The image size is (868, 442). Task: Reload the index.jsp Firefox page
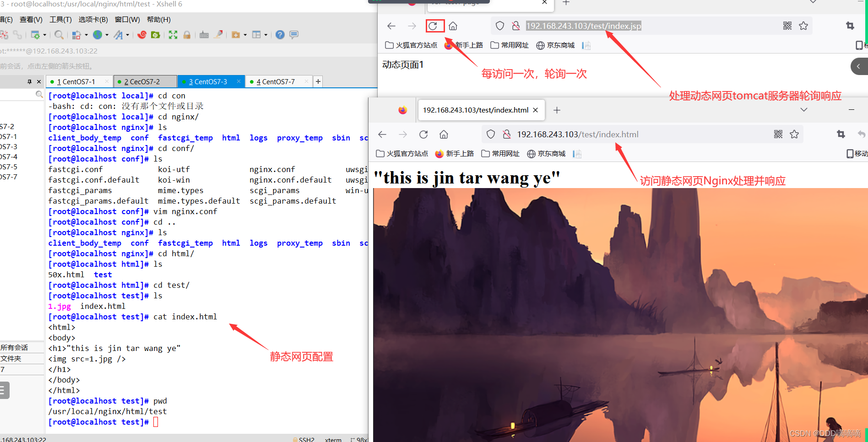tap(433, 26)
